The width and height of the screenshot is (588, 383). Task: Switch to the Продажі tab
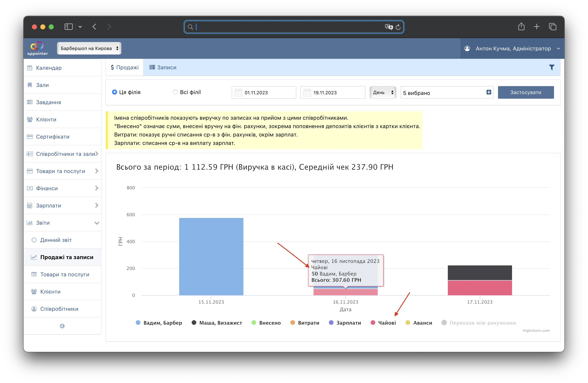tap(124, 67)
